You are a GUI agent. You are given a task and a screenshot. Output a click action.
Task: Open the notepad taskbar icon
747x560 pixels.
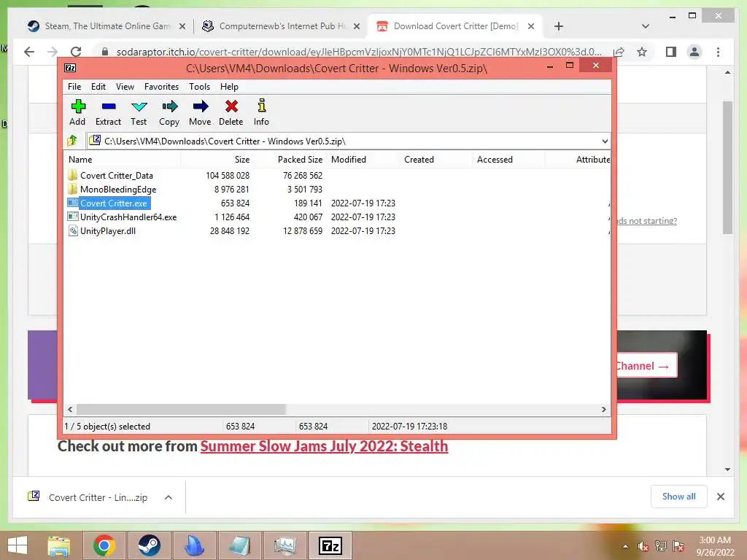click(239, 545)
